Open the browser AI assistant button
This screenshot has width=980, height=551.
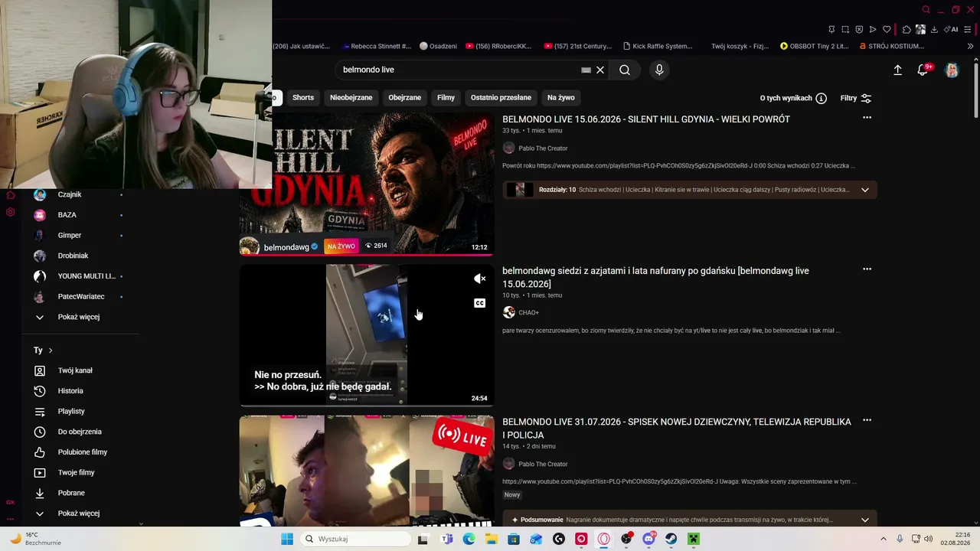pos(952,30)
